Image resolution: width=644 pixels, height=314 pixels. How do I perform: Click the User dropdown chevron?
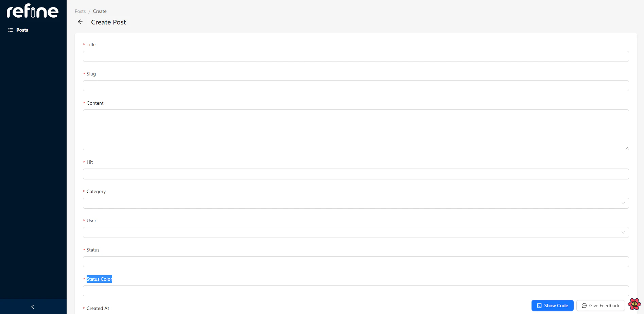pos(623,232)
